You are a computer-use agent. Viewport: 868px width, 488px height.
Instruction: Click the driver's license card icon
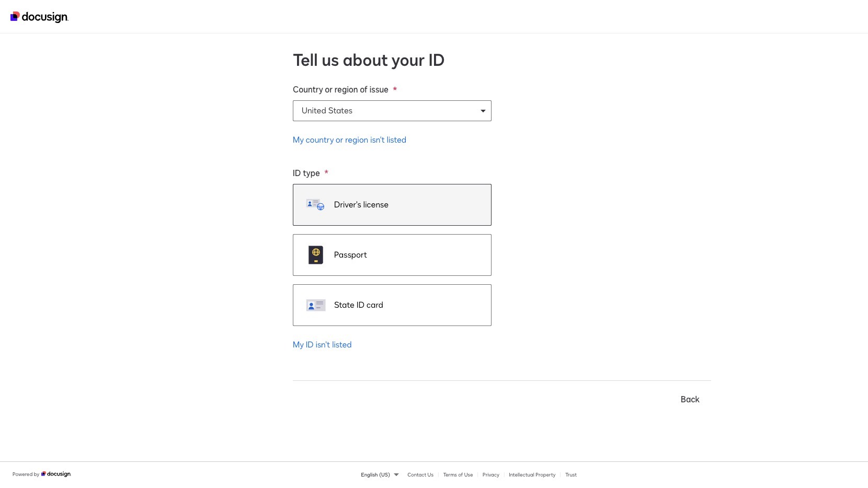315,204
